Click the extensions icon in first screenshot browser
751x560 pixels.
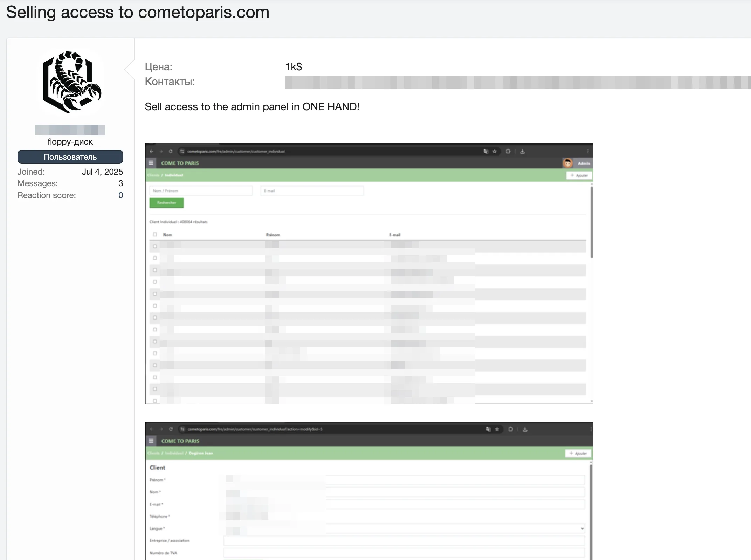(508, 151)
